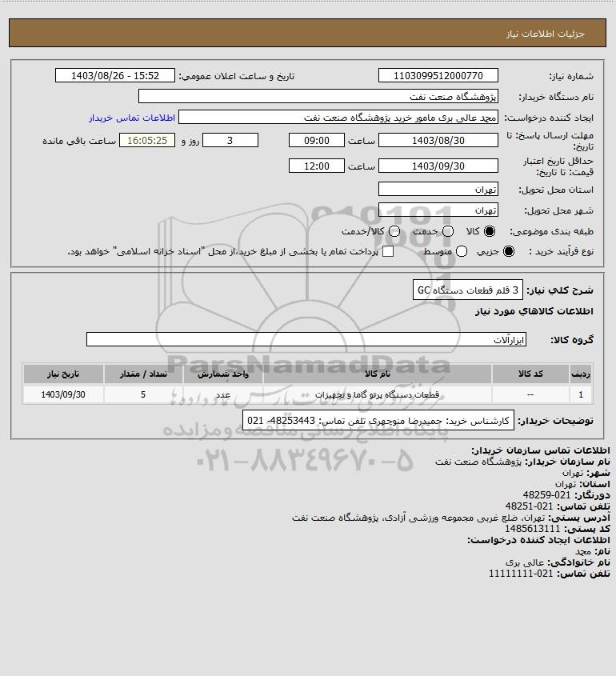This screenshot has width=616, height=676.
Task: Click the general description field 3 قلم قطعات
Action: tap(468, 290)
